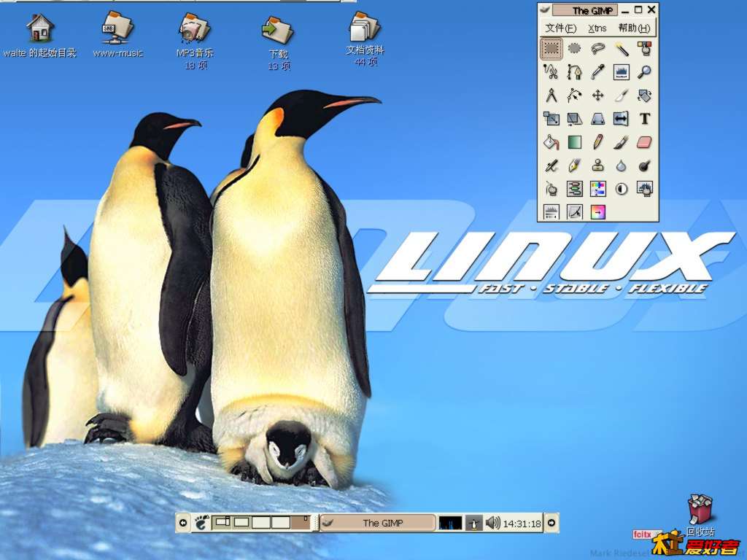The width and height of the screenshot is (747, 560).
Task: Select the Intelligent Scissors tool
Action: click(x=551, y=72)
